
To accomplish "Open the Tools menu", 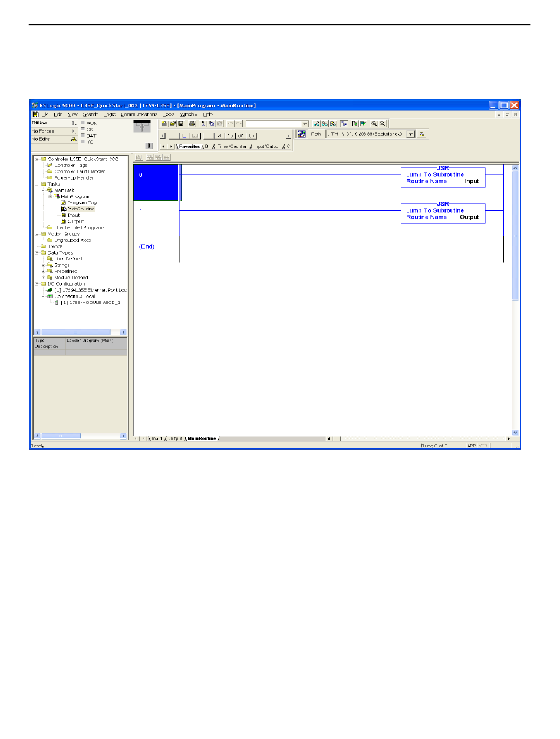I will click(x=169, y=114).
